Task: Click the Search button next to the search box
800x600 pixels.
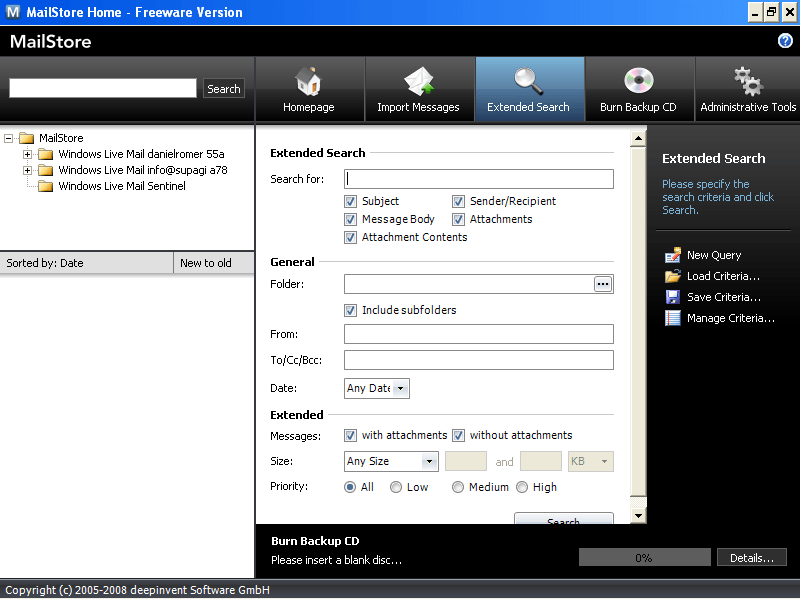Action: pyautogui.click(x=223, y=88)
